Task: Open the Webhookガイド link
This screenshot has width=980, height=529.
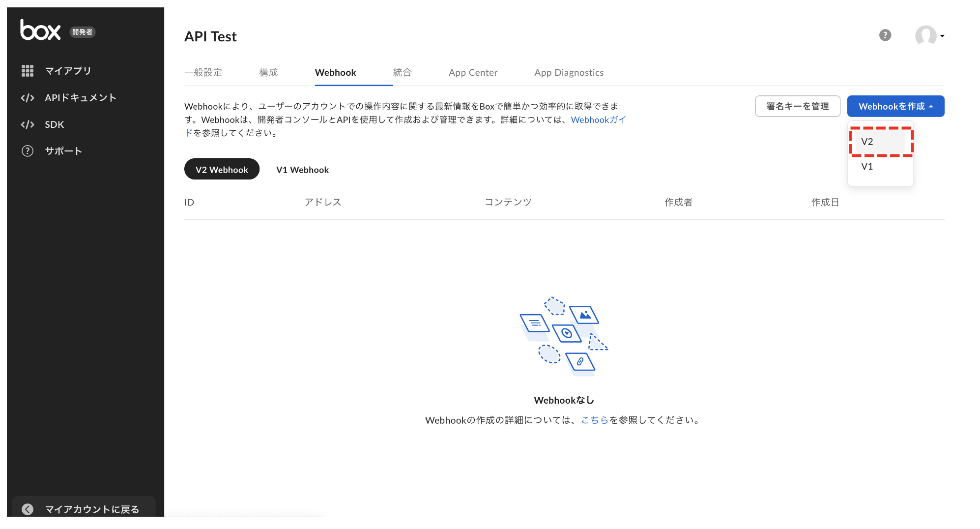Action: (598, 119)
